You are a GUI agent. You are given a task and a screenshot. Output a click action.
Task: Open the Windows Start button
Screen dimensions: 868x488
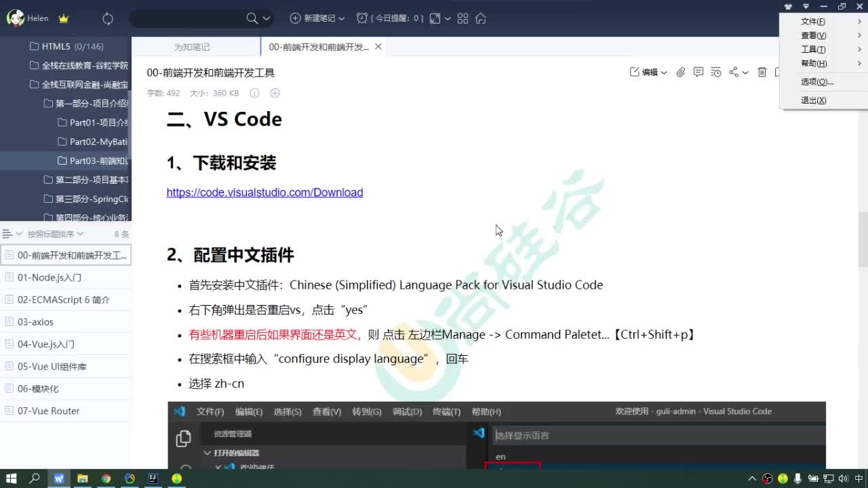11,479
